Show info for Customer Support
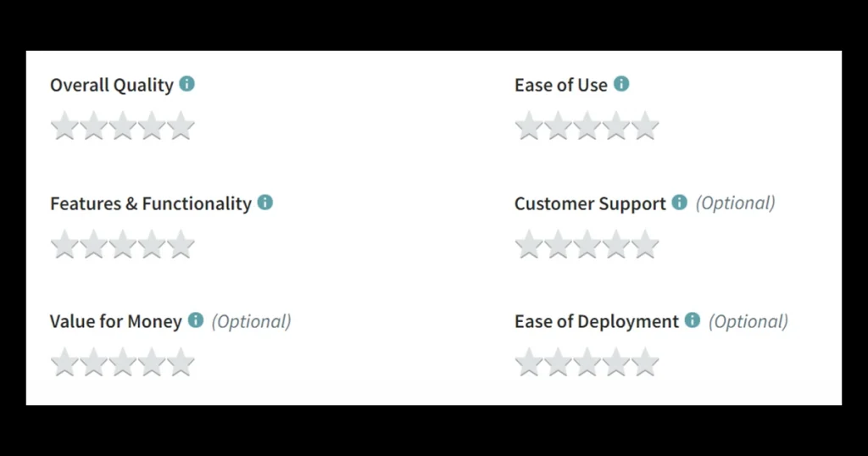This screenshot has height=456, width=868. click(679, 203)
